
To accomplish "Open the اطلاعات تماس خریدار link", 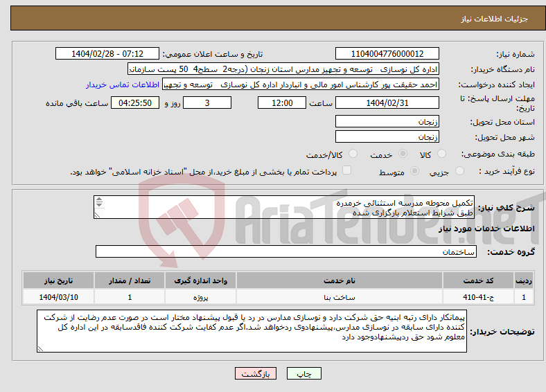I will click(123, 84).
